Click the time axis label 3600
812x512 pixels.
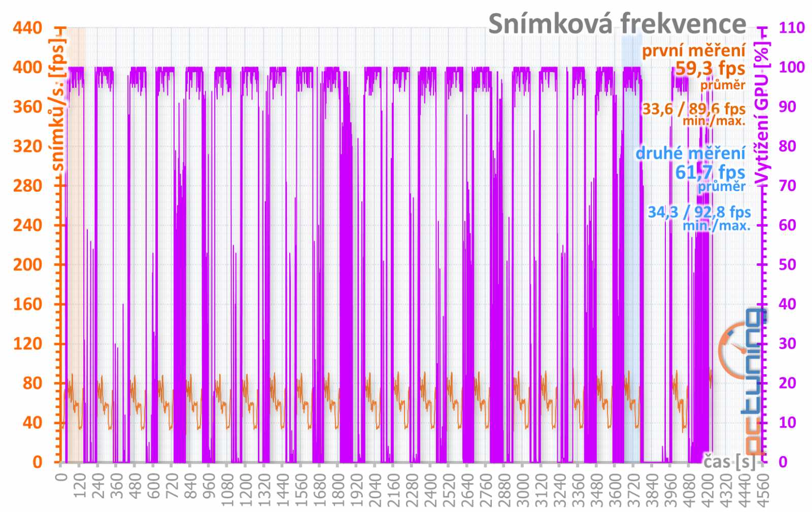click(615, 489)
